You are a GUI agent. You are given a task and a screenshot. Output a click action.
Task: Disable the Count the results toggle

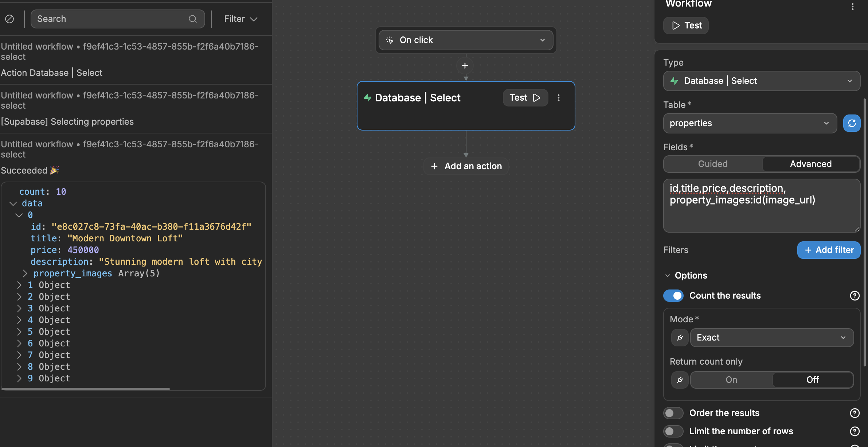click(673, 296)
